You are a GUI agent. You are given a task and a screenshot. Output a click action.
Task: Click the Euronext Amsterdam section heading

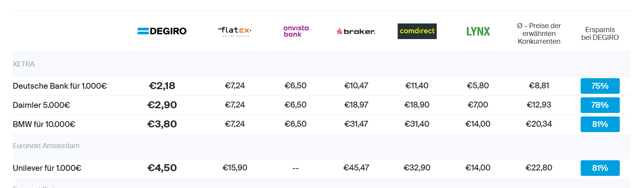(x=46, y=146)
